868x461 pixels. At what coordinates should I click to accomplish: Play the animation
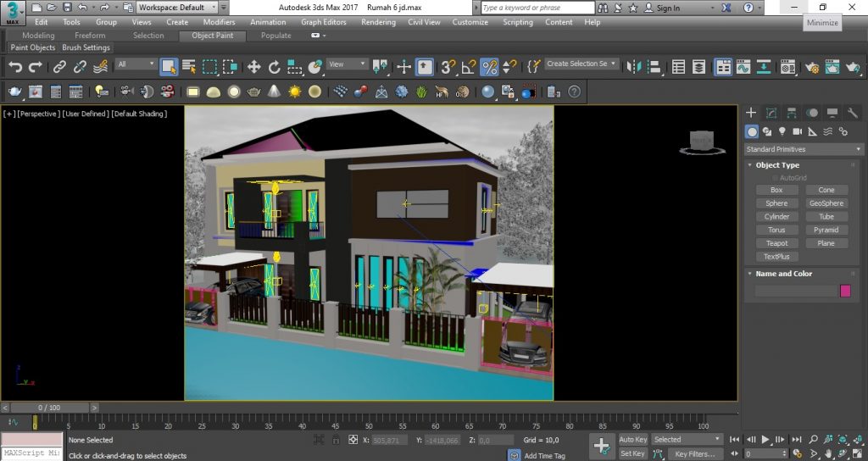[765, 440]
